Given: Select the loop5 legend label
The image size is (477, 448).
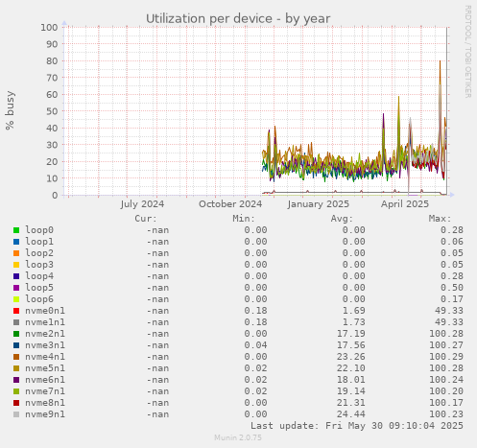Looking at the screenshot, I should click(x=39, y=288).
